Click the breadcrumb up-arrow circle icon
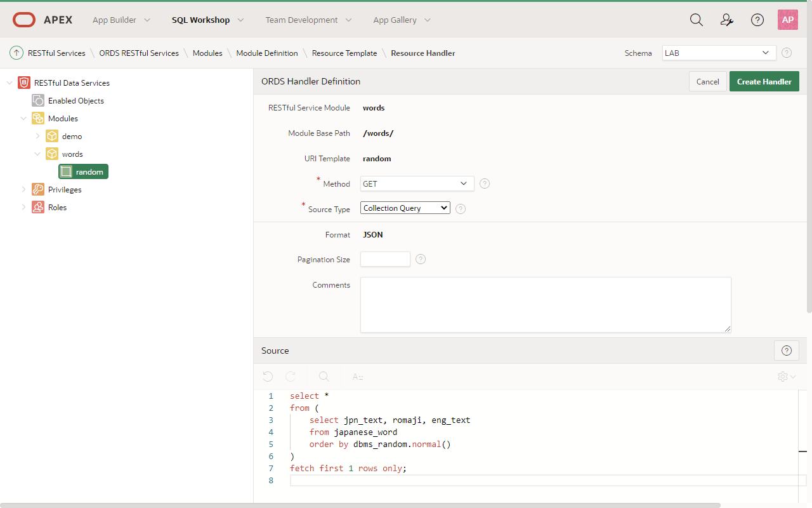 coord(16,53)
